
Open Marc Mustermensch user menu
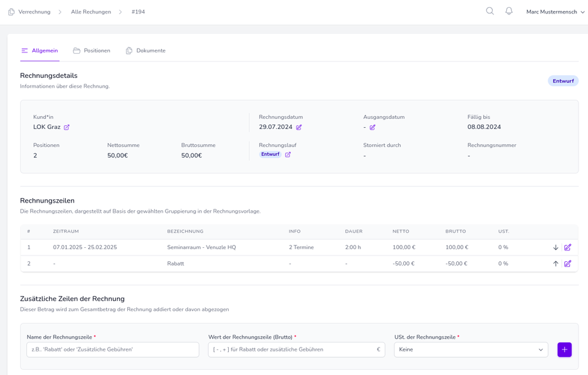[x=555, y=12]
